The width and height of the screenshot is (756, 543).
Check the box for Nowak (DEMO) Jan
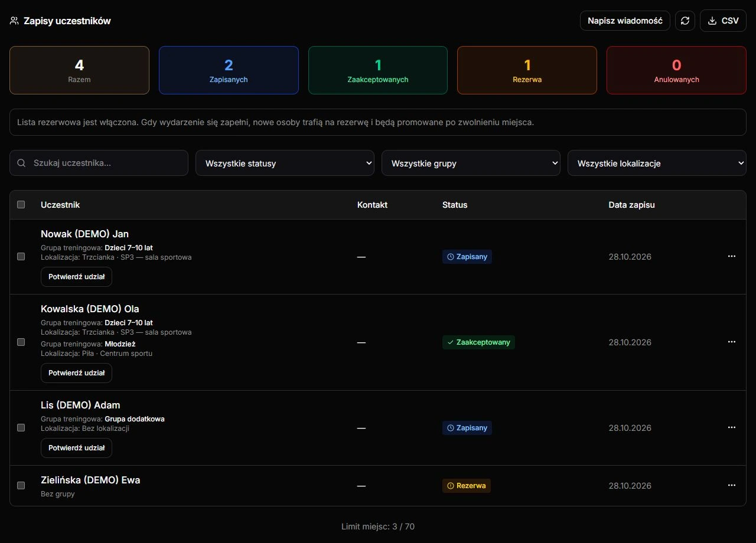coord(21,257)
